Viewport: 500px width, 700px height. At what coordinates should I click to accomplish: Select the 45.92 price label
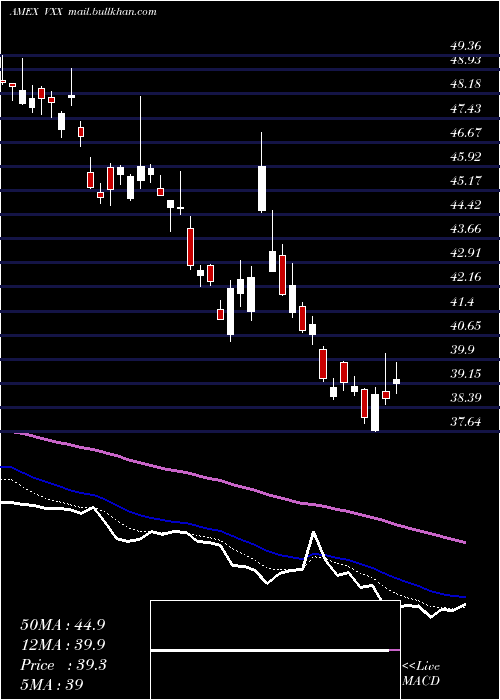pos(466,157)
